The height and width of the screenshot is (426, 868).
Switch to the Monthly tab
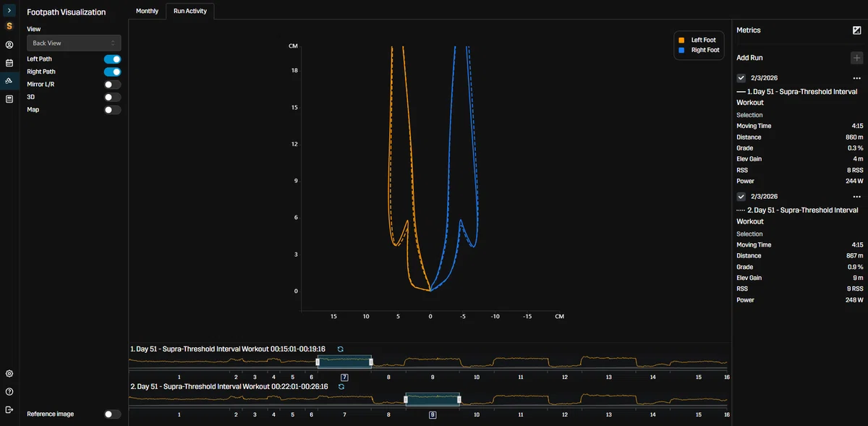pyautogui.click(x=148, y=12)
